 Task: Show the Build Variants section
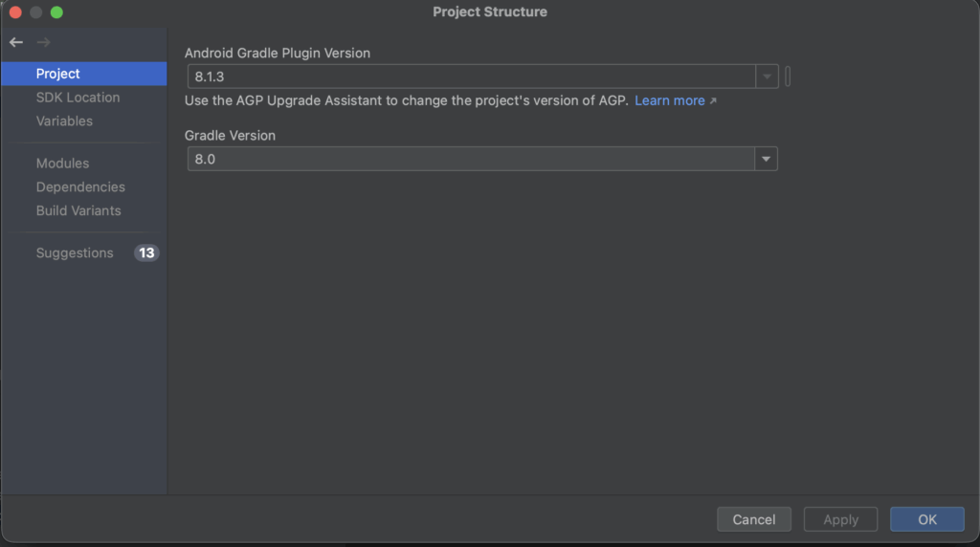click(78, 210)
